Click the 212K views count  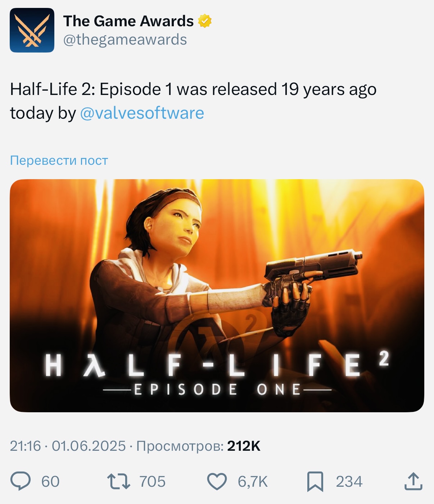(244, 446)
